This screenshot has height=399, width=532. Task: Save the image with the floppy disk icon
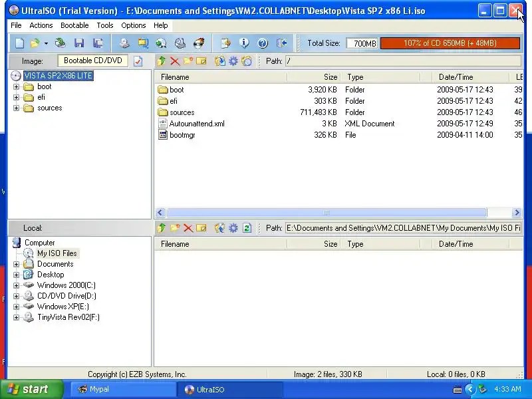tap(79, 43)
